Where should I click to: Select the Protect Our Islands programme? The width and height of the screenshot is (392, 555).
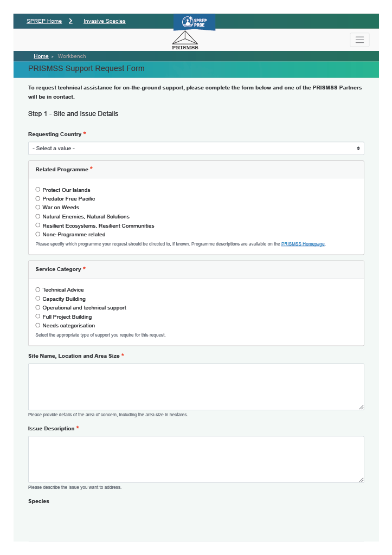pos(37,189)
